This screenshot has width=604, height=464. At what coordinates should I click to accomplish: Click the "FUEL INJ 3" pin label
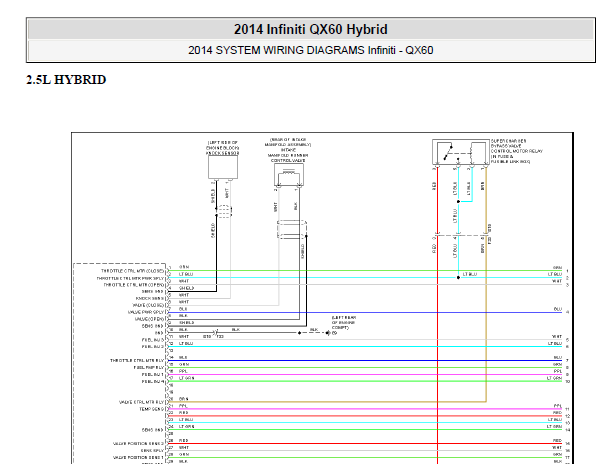point(153,340)
